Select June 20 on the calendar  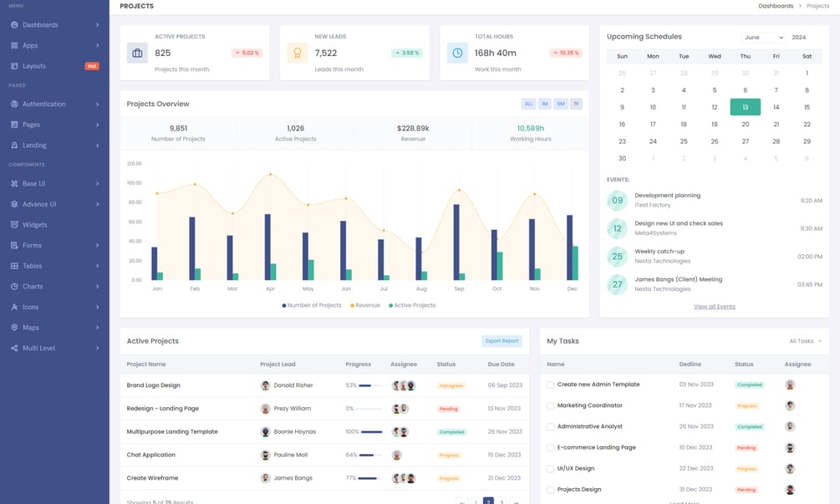pyautogui.click(x=746, y=125)
